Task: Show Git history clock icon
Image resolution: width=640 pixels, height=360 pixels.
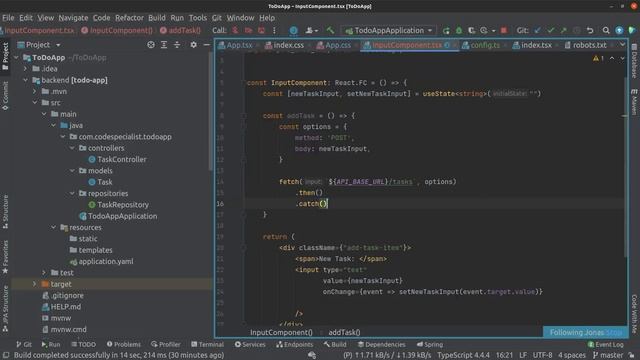Action: (x=576, y=30)
